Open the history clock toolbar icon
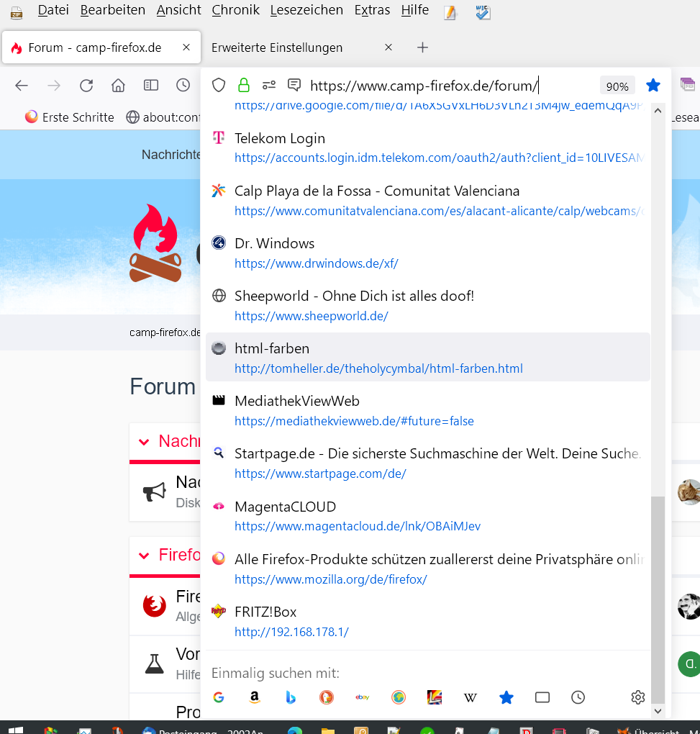 pyautogui.click(x=183, y=85)
